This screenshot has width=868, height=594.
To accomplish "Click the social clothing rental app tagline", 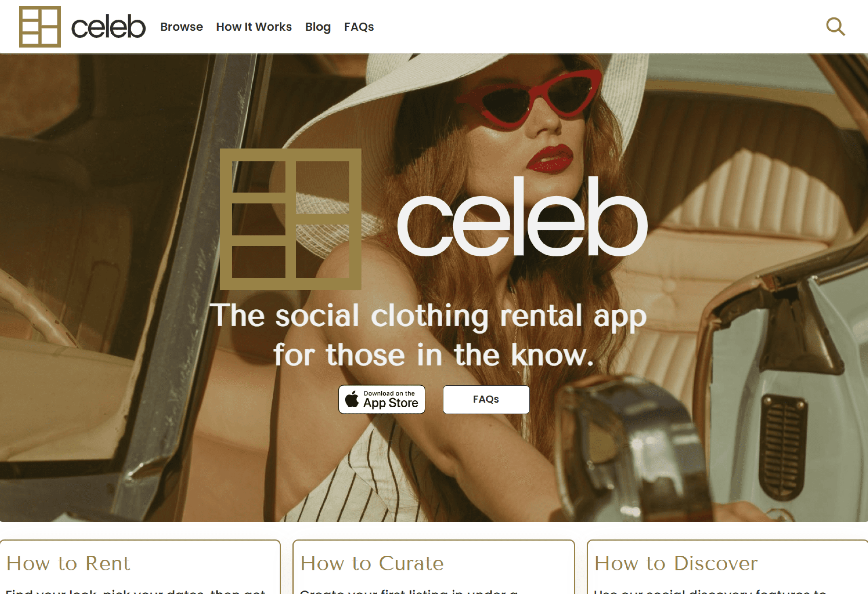I will click(x=429, y=335).
